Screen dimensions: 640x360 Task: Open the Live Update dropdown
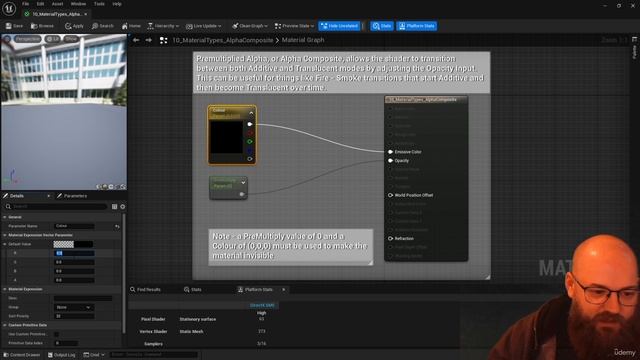tap(203, 26)
